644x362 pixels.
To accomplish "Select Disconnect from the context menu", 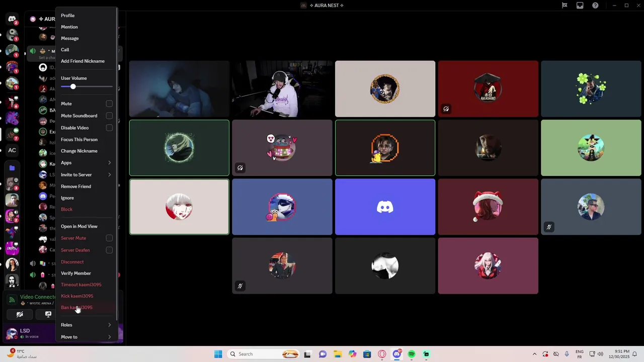I will click(86, 262).
